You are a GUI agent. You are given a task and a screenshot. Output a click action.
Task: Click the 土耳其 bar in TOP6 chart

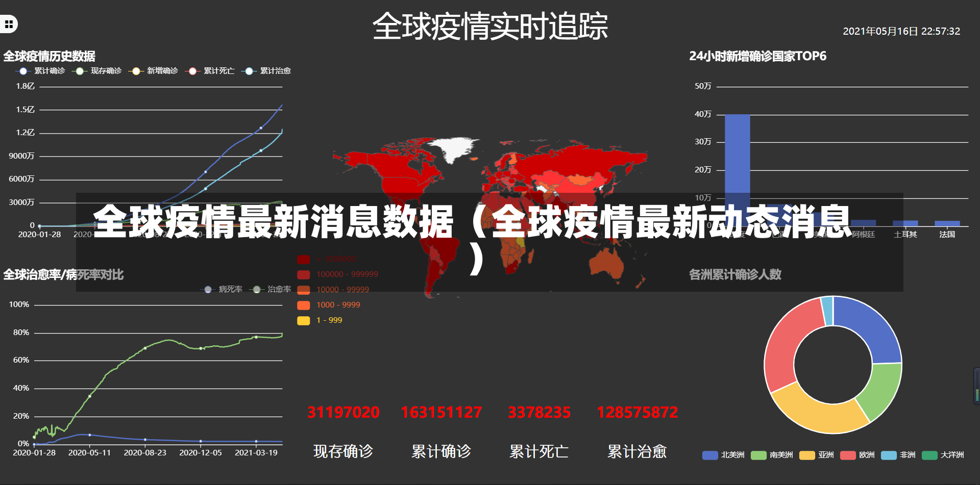tap(905, 223)
